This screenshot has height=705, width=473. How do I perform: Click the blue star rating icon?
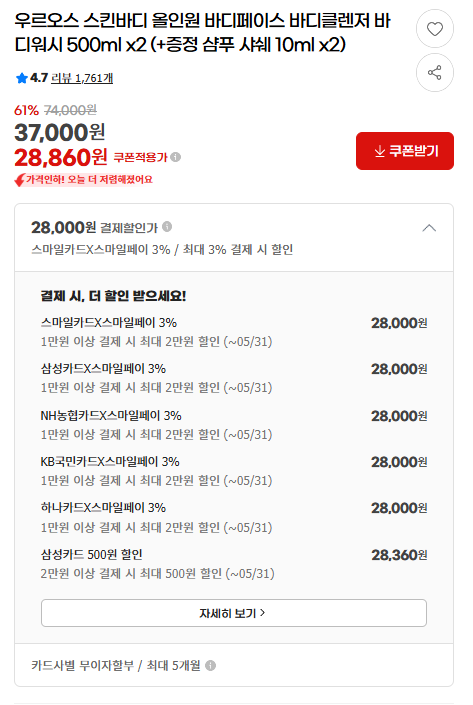[22, 78]
